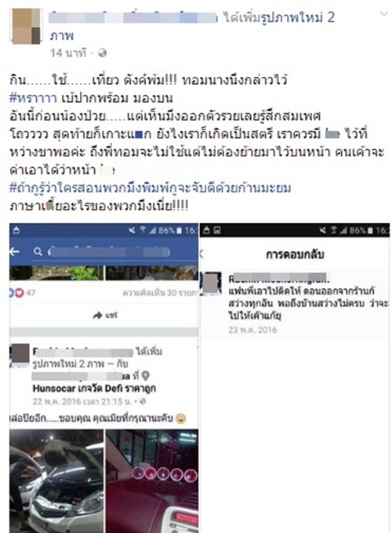Tap the back arrow in the blue header
392x533 pixels.
15,251
